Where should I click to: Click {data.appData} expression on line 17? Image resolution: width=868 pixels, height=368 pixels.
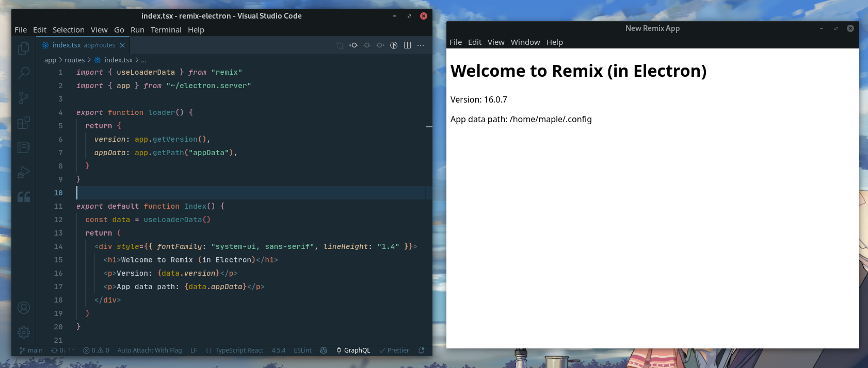[x=216, y=287]
